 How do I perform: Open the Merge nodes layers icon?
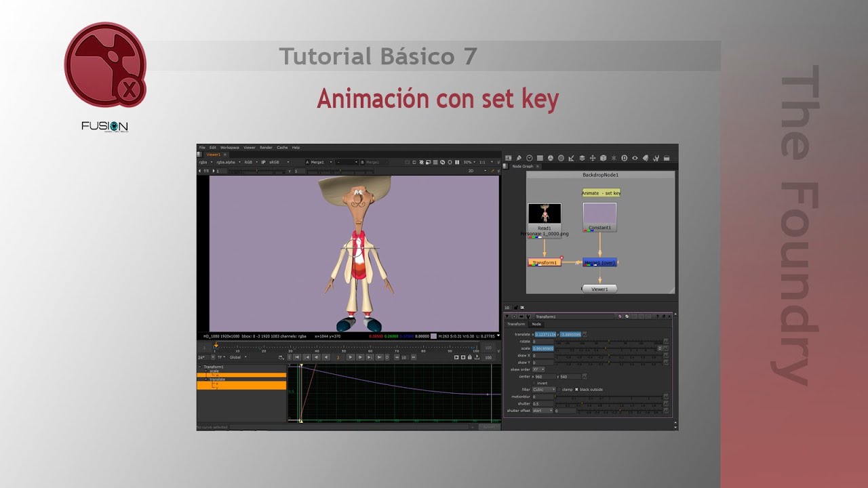point(583,158)
